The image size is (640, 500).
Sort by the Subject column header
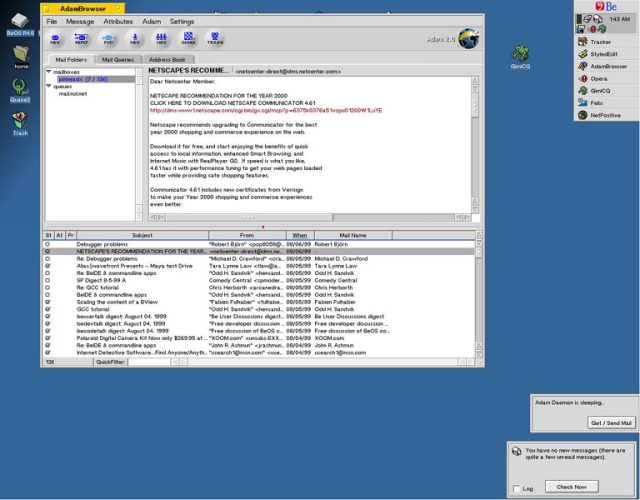click(x=142, y=235)
